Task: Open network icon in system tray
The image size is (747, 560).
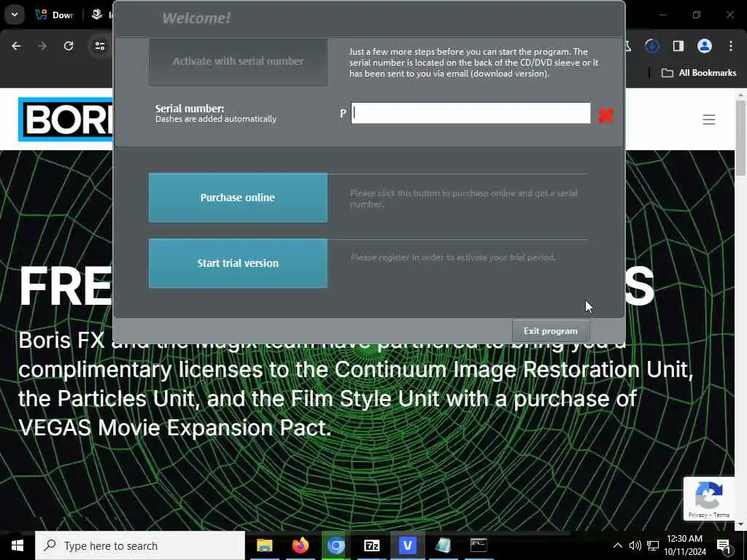Action: click(x=653, y=545)
